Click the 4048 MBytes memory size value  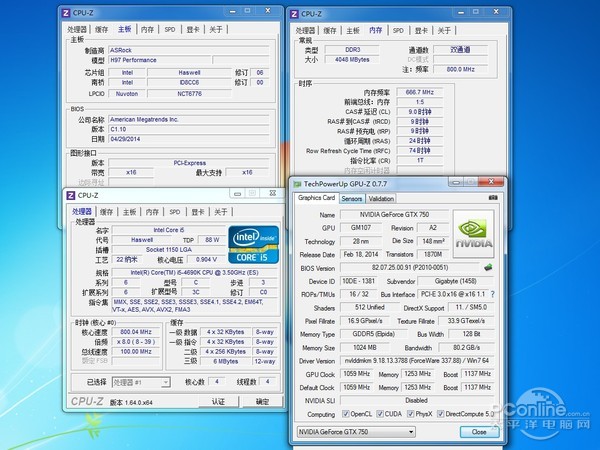pyautogui.click(x=352, y=60)
